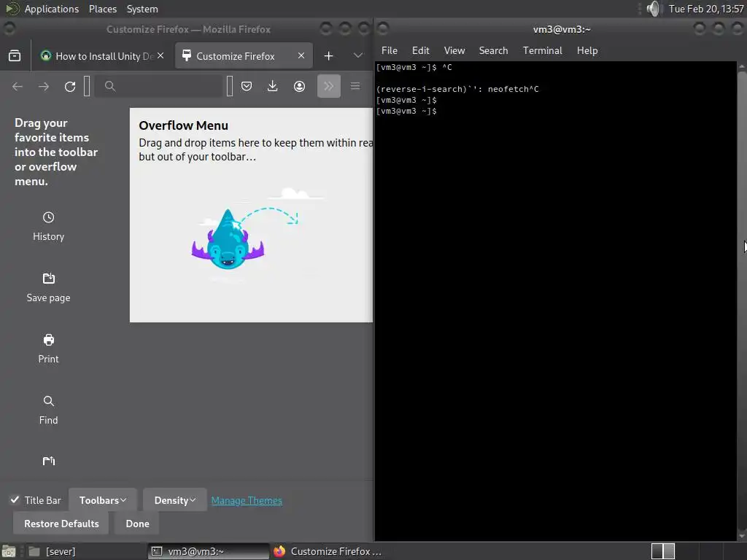Click the Done button
The height and width of the screenshot is (560, 747).
138,524
